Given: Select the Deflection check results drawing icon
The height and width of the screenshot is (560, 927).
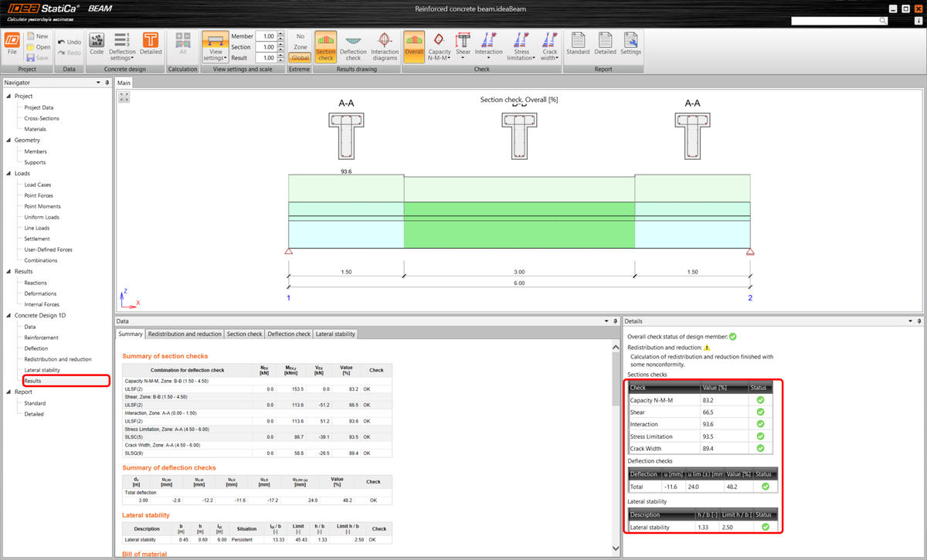Looking at the screenshot, I should [x=353, y=46].
